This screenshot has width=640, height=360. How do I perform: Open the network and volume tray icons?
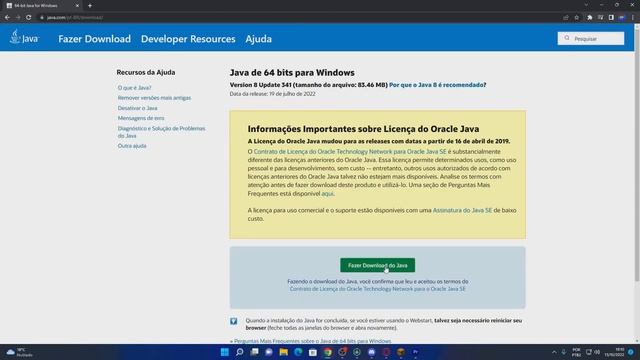[593, 352]
